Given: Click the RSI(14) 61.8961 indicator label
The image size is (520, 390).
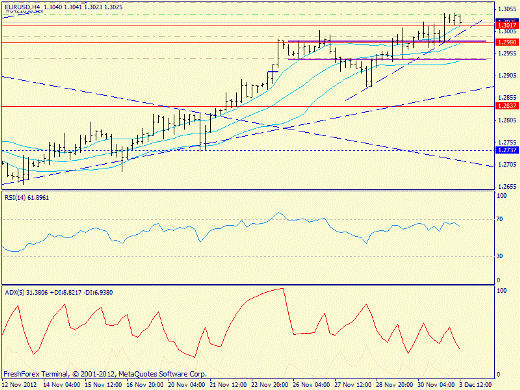Looking at the screenshot, I should pyautogui.click(x=27, y=198).
